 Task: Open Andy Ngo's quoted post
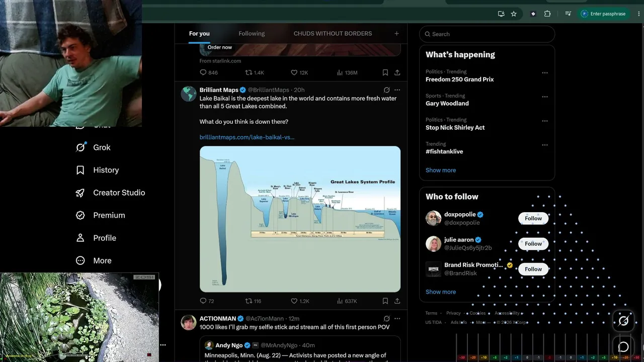pos(300,349)
